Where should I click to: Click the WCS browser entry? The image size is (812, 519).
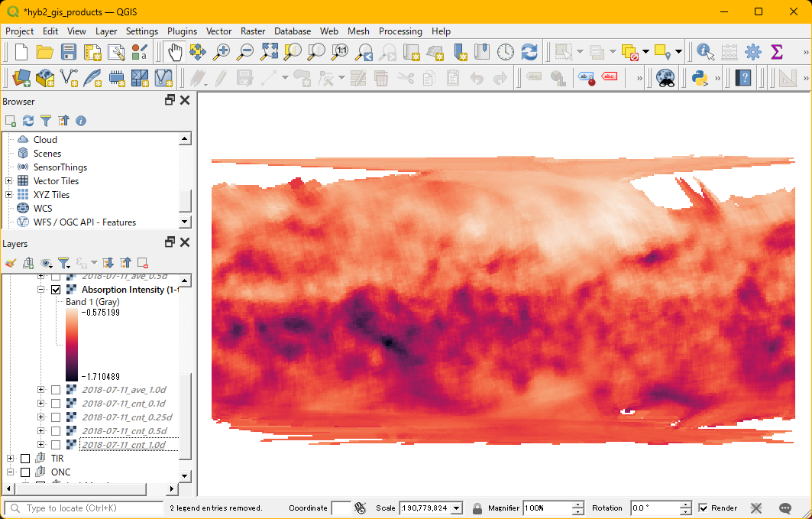coord(43,209)
